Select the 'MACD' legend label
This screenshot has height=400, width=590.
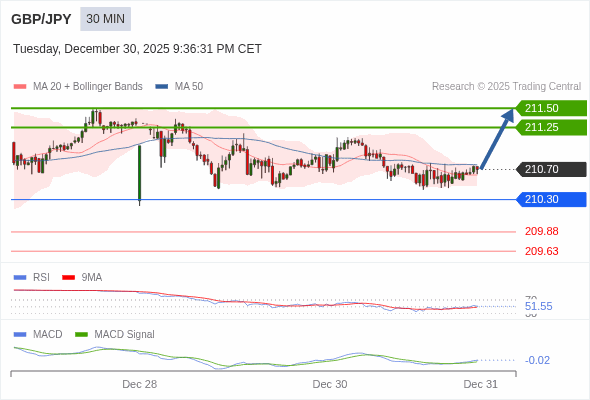(x=48, y=335)
